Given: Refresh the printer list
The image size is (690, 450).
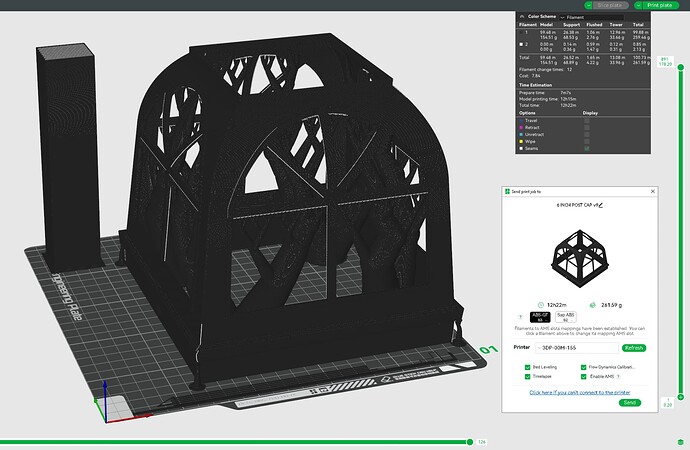Looking at the screenshot, I should click(634, 348).
